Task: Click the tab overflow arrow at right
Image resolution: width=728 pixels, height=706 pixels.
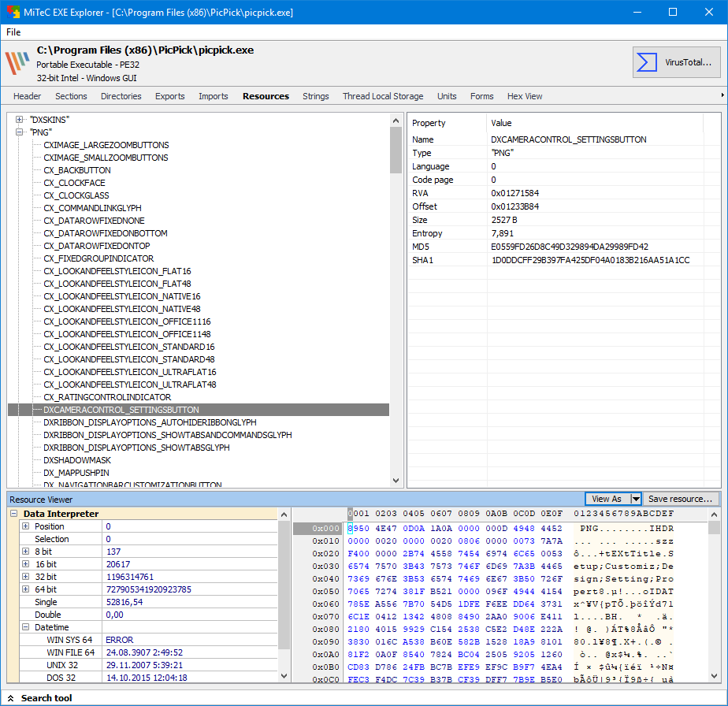Action: coord(722,95)
